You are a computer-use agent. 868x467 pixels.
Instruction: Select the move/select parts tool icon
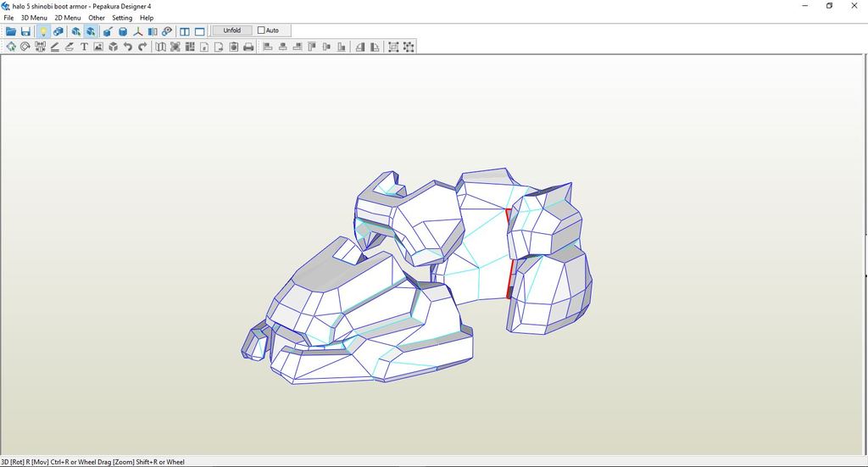pos(10,47)
